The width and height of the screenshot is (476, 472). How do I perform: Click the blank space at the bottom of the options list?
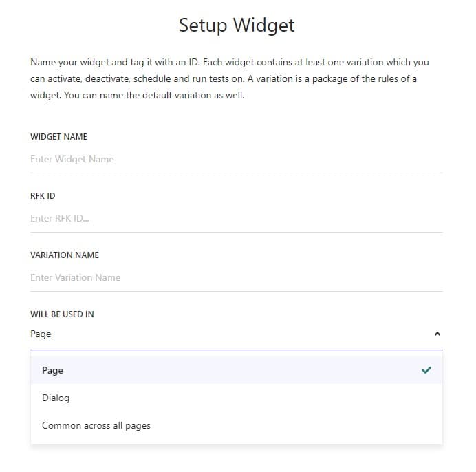point(237,442)
